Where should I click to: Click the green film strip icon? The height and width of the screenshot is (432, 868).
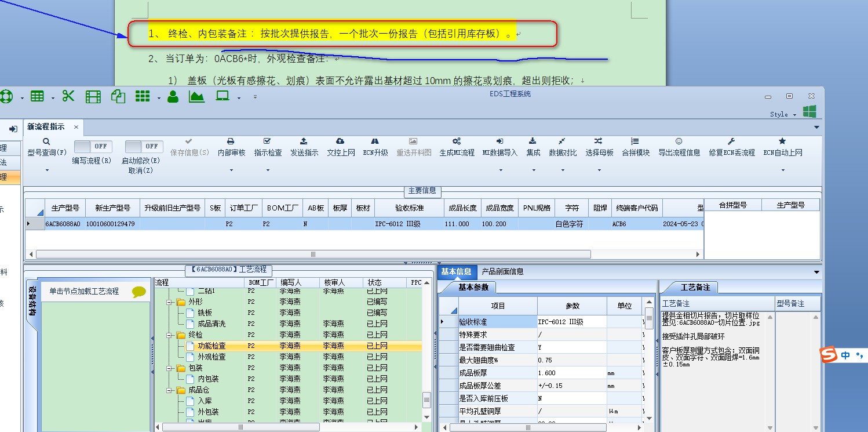(93, 97)
